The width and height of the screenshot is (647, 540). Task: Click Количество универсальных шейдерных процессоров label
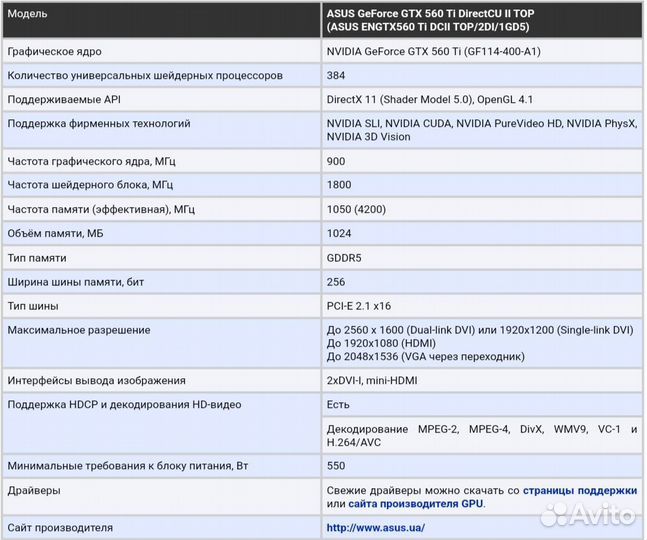pos(145,75)
